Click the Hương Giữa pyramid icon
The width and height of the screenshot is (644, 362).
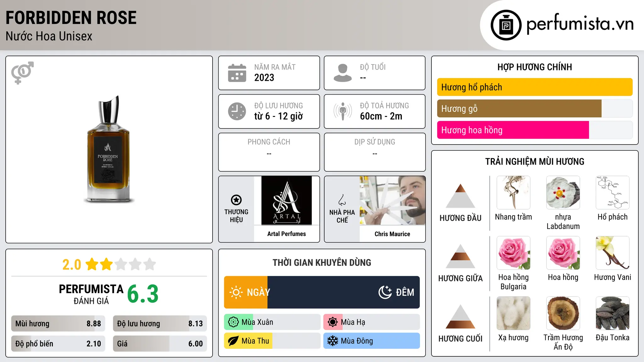tap(461, 256)
